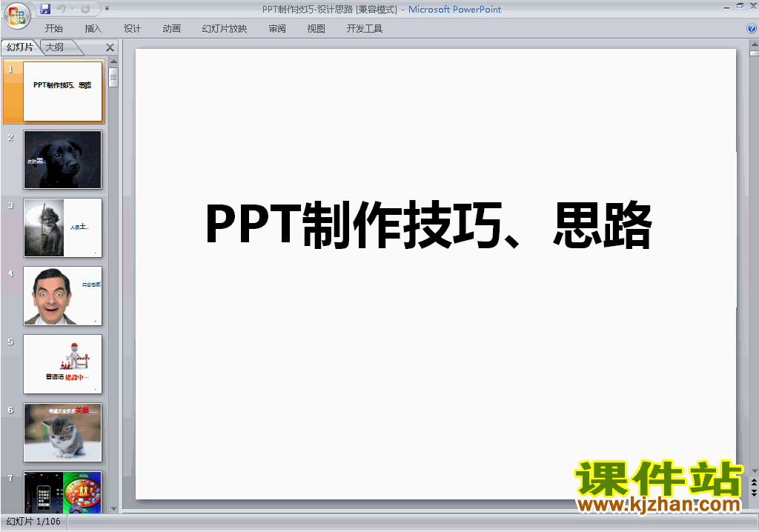The image size is (759, 532).
Task: Select slide 1 thumbnail with PPT title
Action: (63, 91)
